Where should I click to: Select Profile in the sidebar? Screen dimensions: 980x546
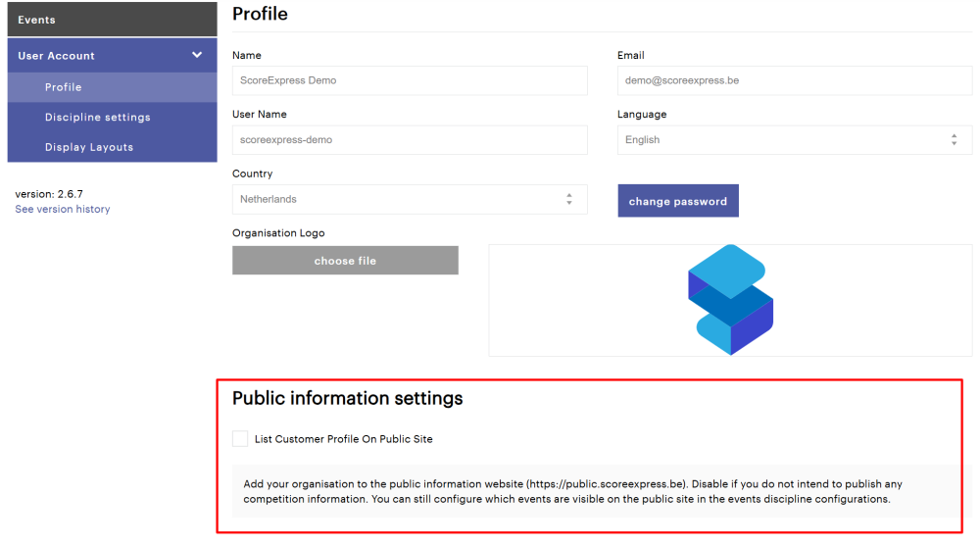(64, 87)
